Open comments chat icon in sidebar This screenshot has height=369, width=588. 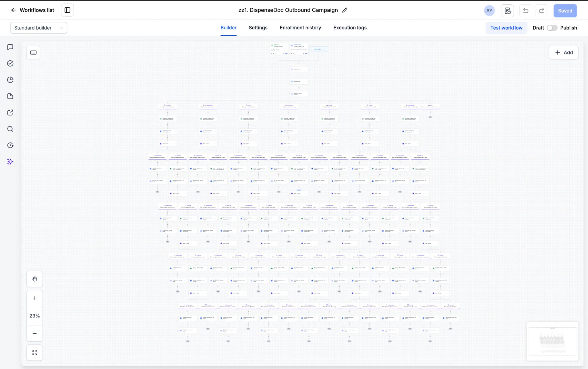(10, 47)
